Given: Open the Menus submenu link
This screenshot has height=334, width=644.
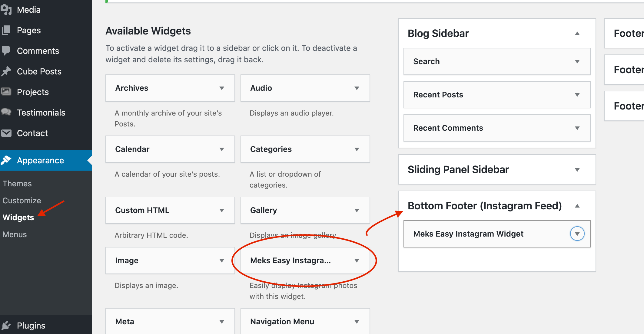Looking at the screenshot, I should (15, 234).
